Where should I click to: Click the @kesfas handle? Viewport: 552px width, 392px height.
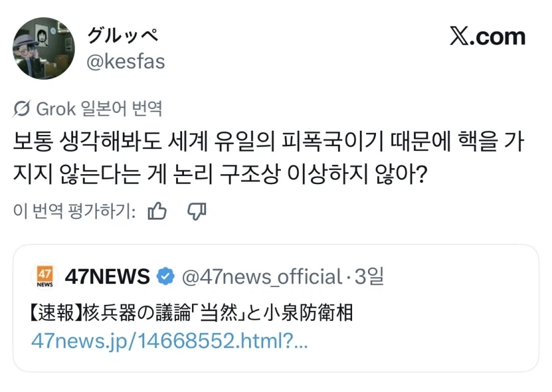tap(126, 61)
